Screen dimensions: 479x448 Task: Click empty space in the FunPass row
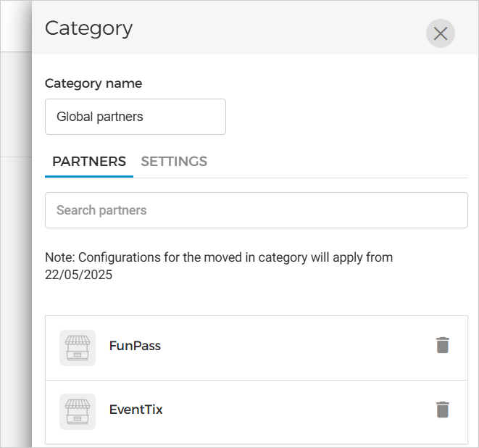pos(290,347)
